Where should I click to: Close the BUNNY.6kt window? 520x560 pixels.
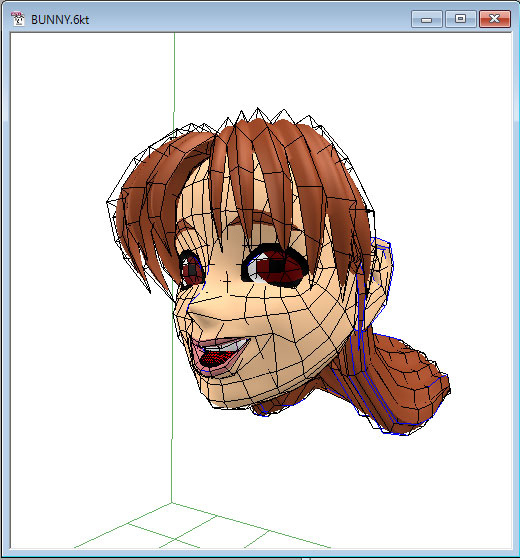click(x=494, y=19)
